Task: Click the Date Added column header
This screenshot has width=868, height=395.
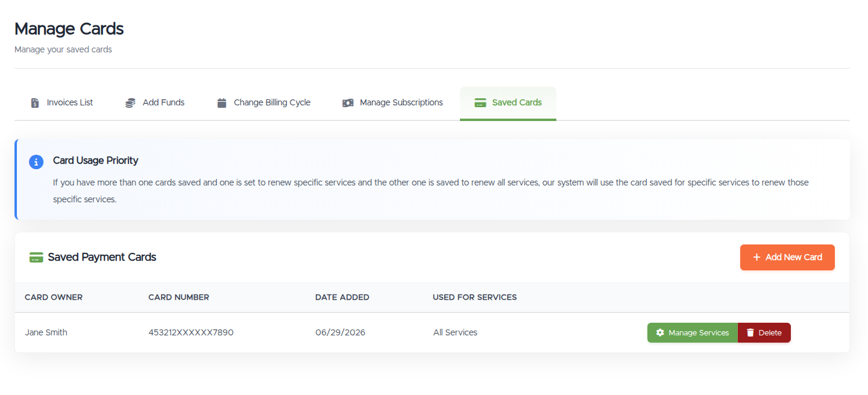Action: [342, 297]
